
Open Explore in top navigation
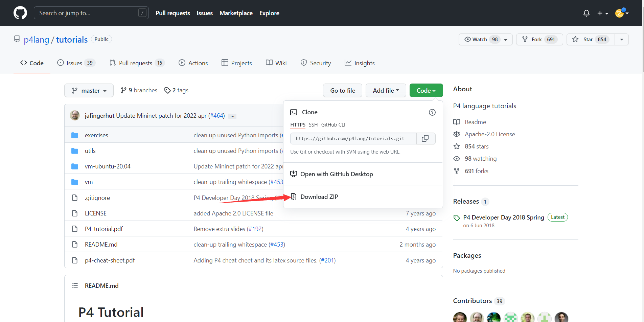269,13
